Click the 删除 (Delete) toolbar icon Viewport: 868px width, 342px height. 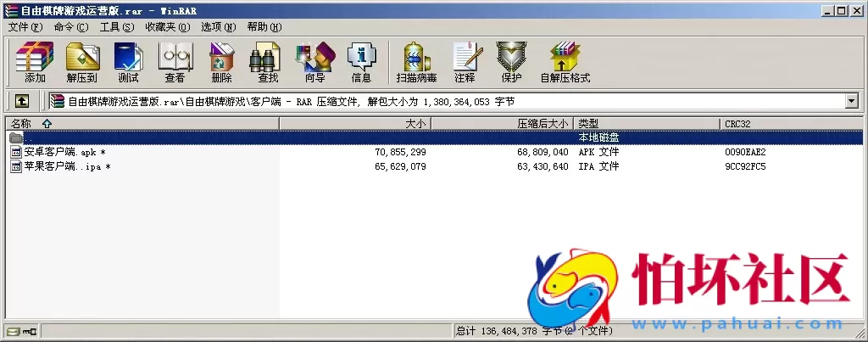click(222, 62)
